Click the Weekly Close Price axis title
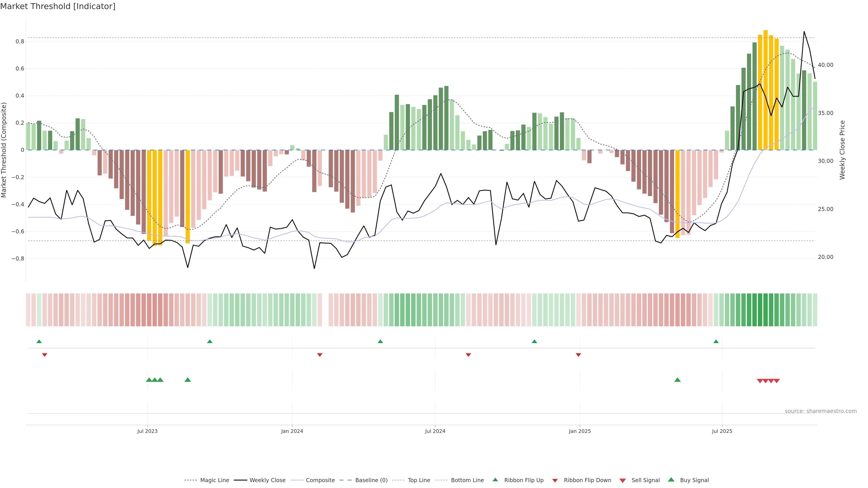Image resolution: width=868 pixels, height=488 pixels. coord(842,150)
